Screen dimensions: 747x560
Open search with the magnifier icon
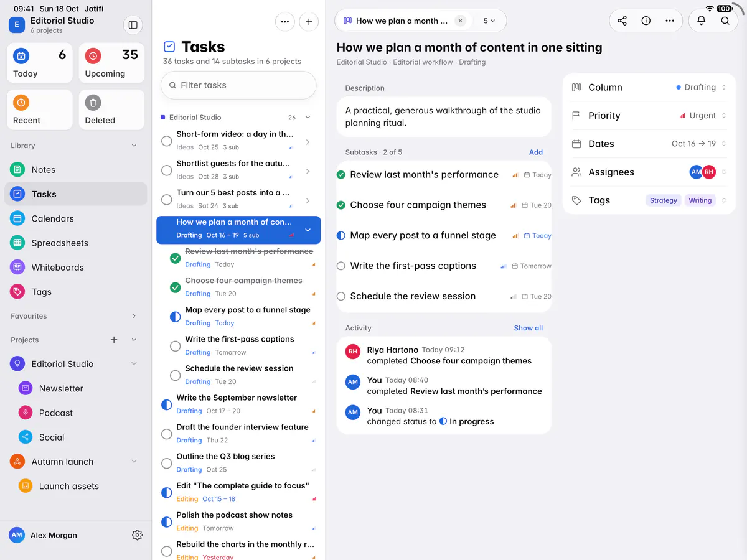(x=725, y=21)
